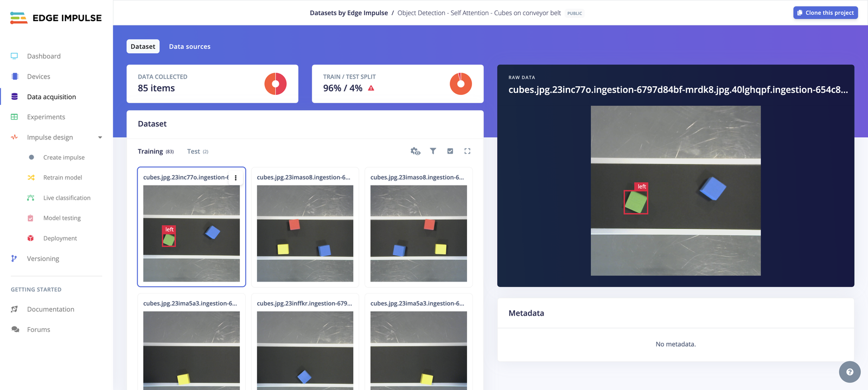
Task: Click the expand fullscreen view icon
Action: [467, 151]
